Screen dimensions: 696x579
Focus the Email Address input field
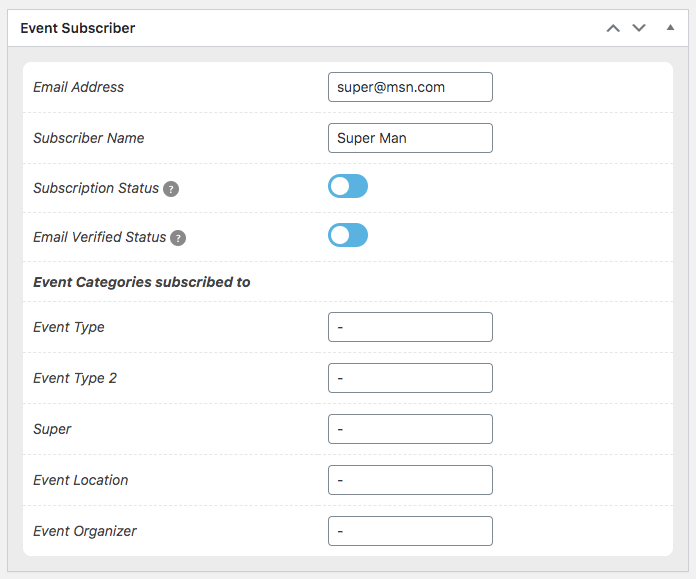(x=410, y=87)
